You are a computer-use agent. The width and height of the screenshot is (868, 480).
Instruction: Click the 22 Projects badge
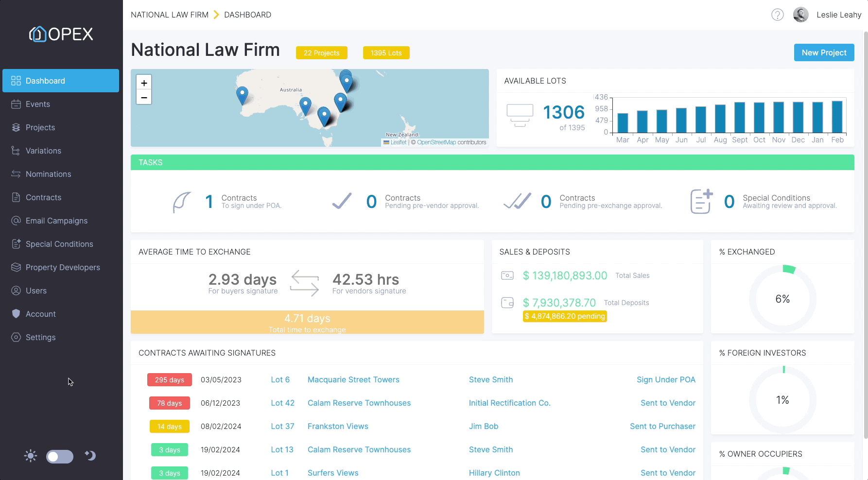click(x=322, y=53)
